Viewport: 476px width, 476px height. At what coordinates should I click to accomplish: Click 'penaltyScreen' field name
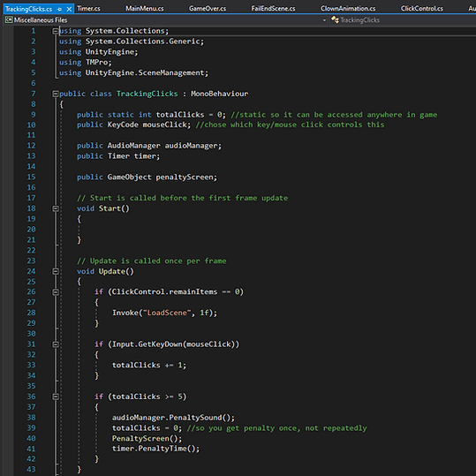(x=185, y=178)
